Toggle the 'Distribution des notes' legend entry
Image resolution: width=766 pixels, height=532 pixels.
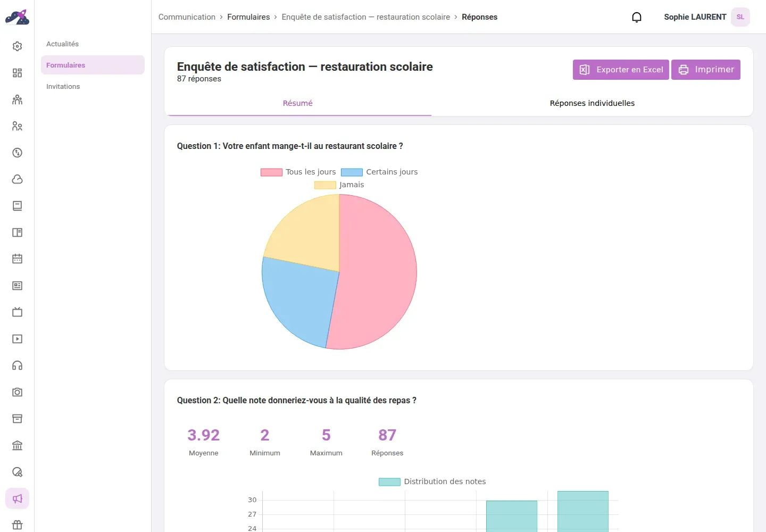[x=432, y=481]
